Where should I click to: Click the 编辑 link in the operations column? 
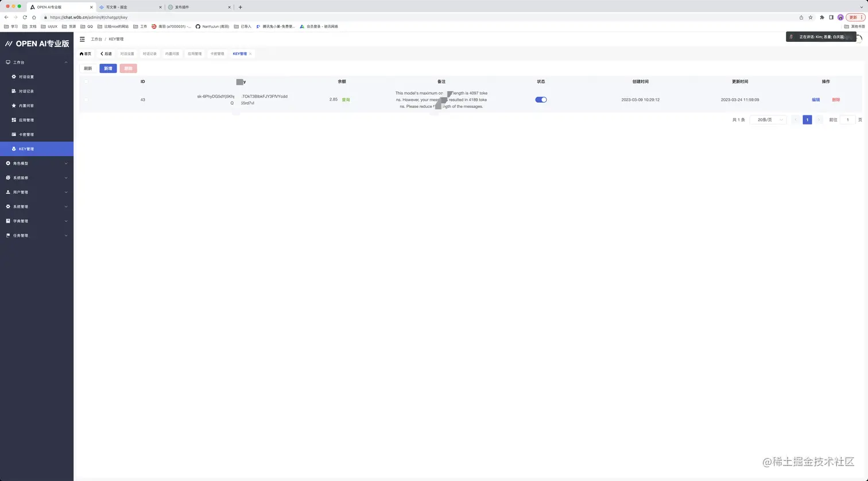815,99
